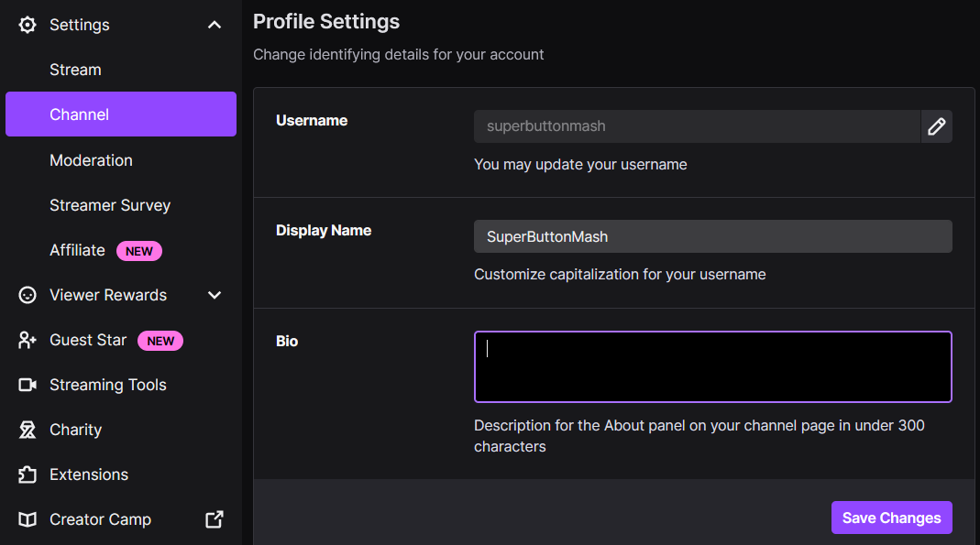Click the Guest Star person icon
Image resolution: width=980 pixels, height=545 pixels.
[28, 340]
